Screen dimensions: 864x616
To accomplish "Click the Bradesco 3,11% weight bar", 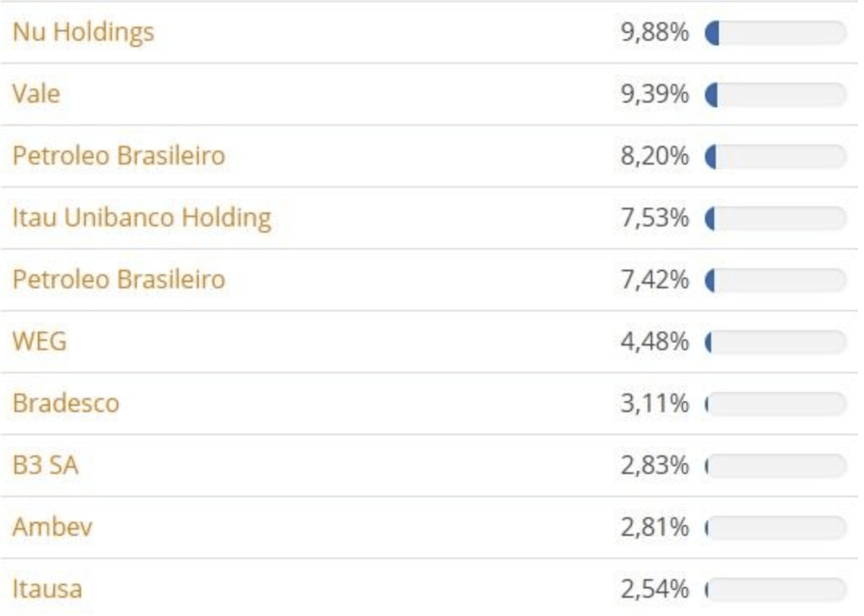I will click(775, 403).
